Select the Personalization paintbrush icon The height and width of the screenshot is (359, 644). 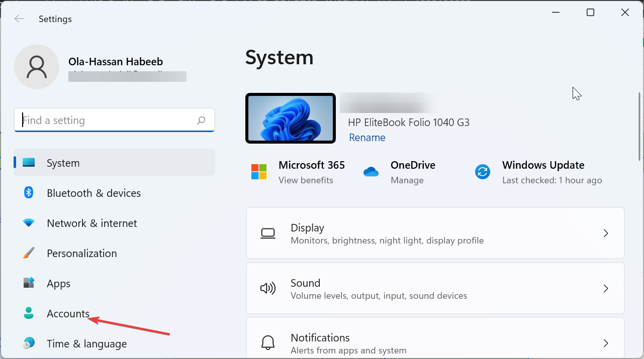(x=29, y=253)
